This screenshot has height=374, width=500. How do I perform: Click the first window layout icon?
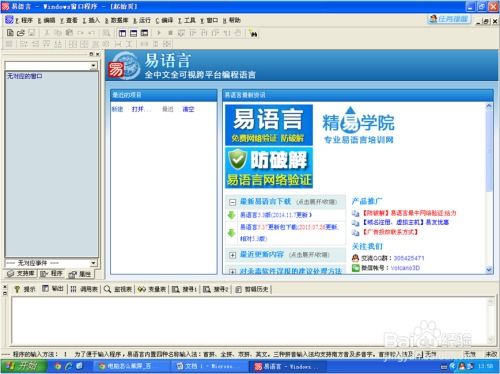point(122,33)
